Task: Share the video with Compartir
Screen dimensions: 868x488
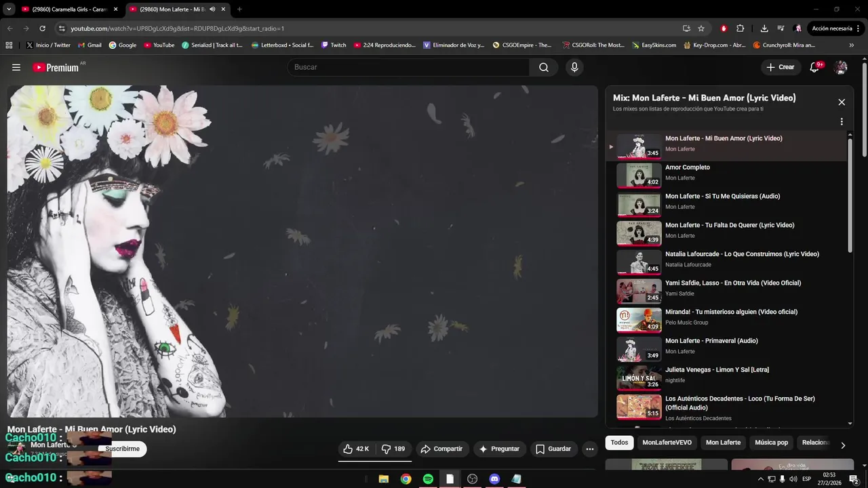Action: click(x=441, y=449)
